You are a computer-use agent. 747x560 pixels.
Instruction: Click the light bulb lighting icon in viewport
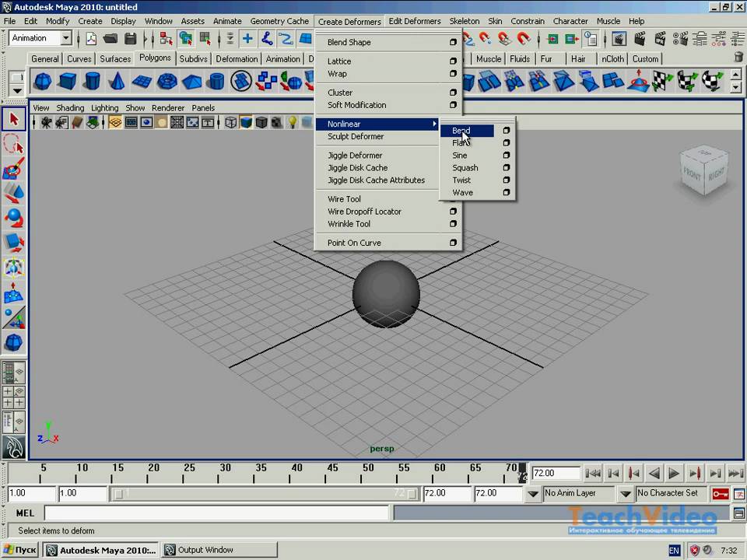pos(293,122)
